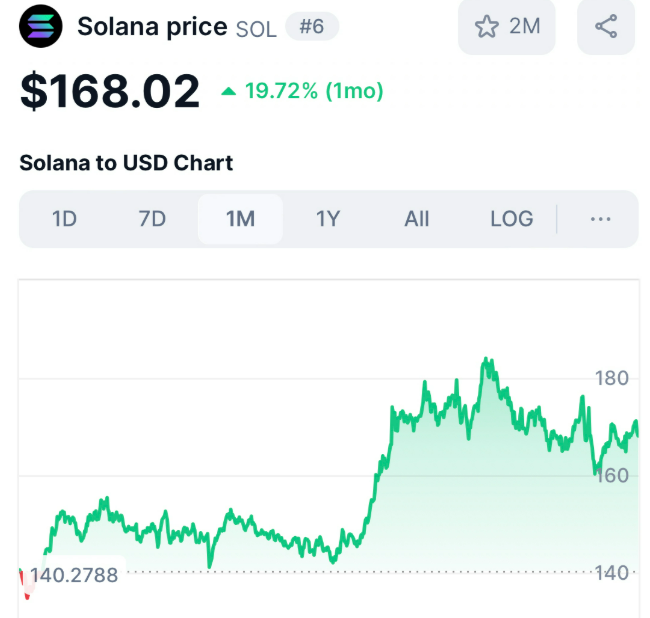Switch chart to 1Y range

328,219
